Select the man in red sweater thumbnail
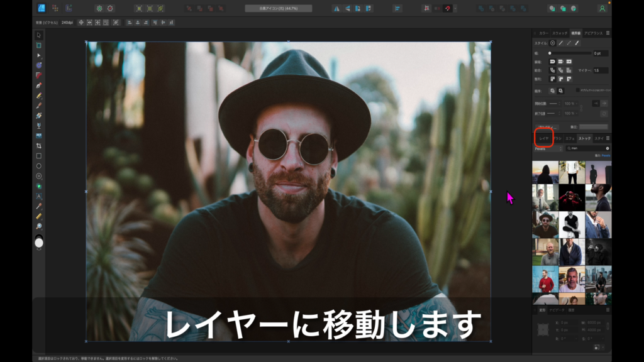The image size is (644, 362). (545, 279)
